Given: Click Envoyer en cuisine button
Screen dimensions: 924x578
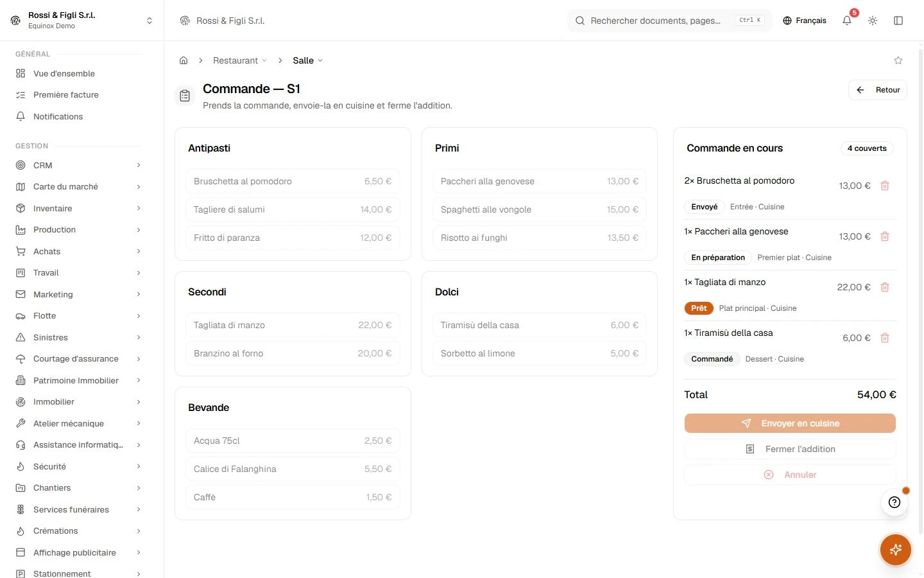Looking at the screenshot, I should [x=790, y=423].
